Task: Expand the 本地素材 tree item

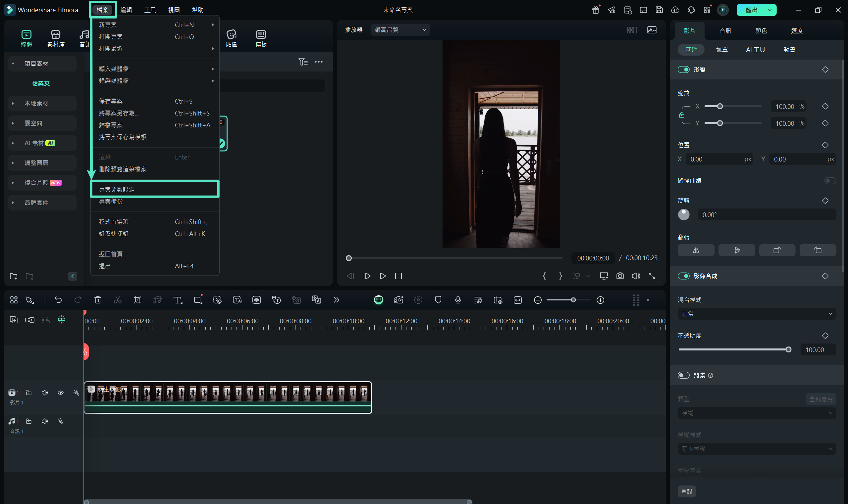Action: pyautogui.click(x=13, y=103)
